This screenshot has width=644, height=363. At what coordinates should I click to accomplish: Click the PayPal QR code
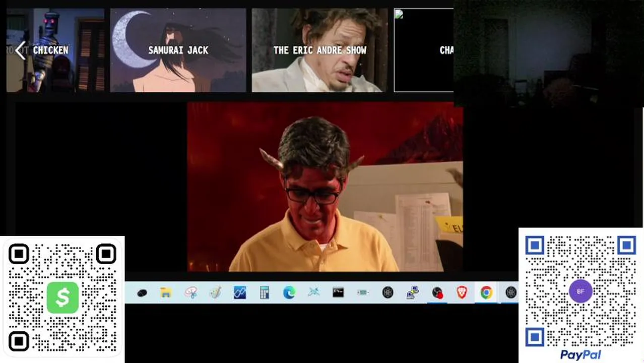[x=581, y=291]
